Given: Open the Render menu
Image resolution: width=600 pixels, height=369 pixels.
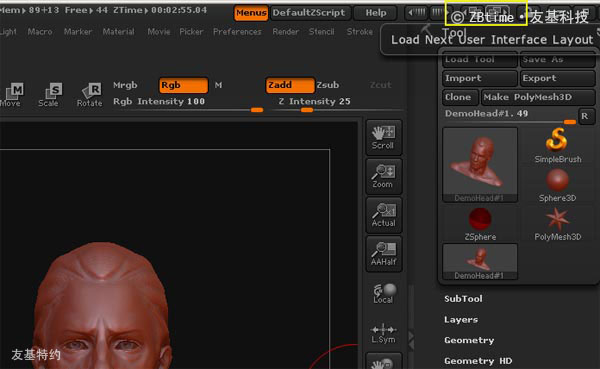Looking at the screenshot, I should click(285, 32).
